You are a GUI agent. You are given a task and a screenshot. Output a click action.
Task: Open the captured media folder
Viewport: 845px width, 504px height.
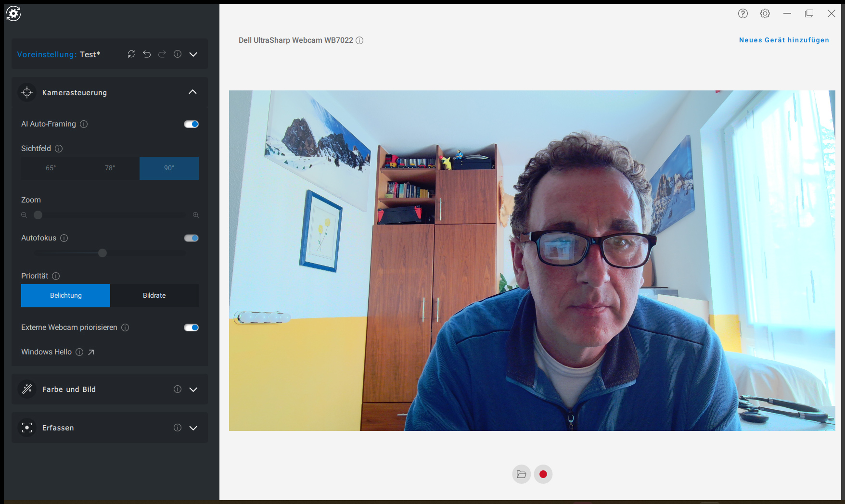(x=522, y=474)
